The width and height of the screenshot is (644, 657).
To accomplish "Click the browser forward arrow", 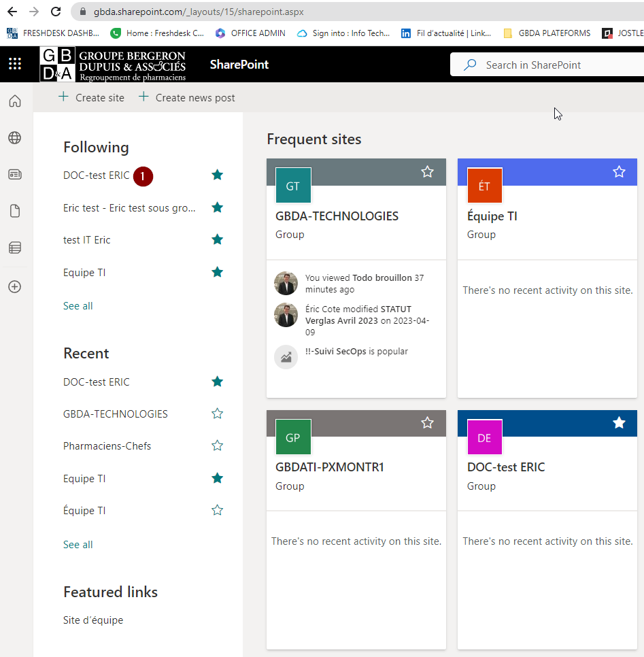I will 34,12.
